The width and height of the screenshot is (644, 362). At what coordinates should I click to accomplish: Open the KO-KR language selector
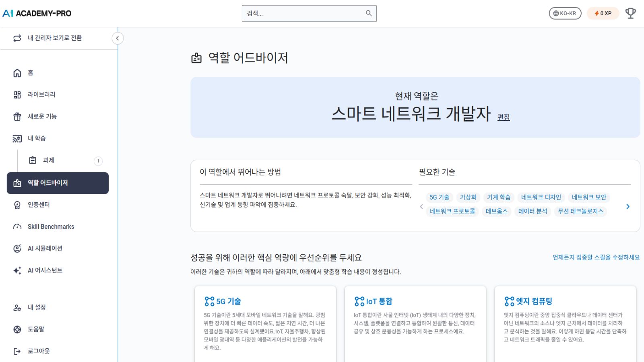click(x=565, y=13)
